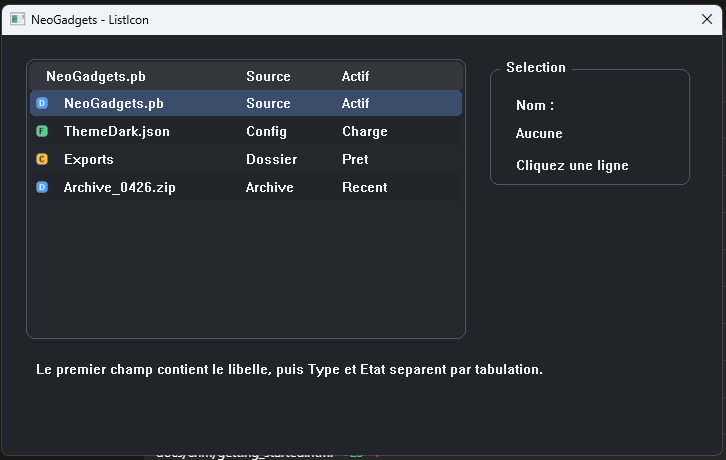
Task: Click the Config type cell
Action: pyautogui.click(x=266, y=131)
